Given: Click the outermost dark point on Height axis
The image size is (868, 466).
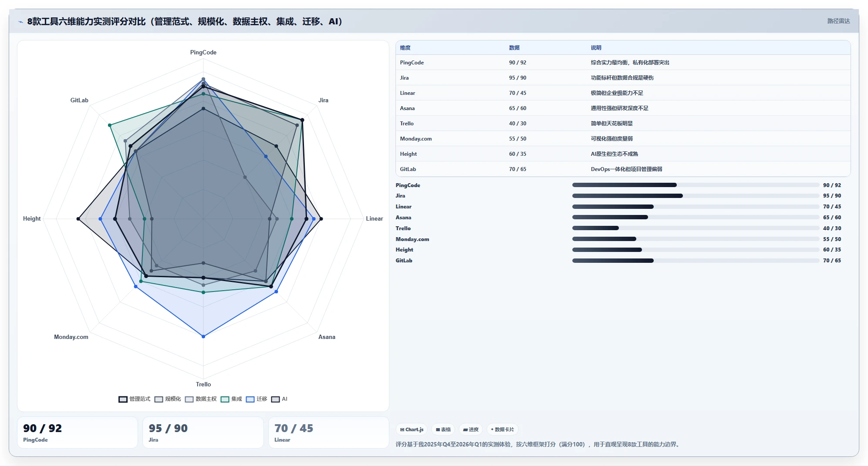Looking at the screenshot, I should coord(78,218).
